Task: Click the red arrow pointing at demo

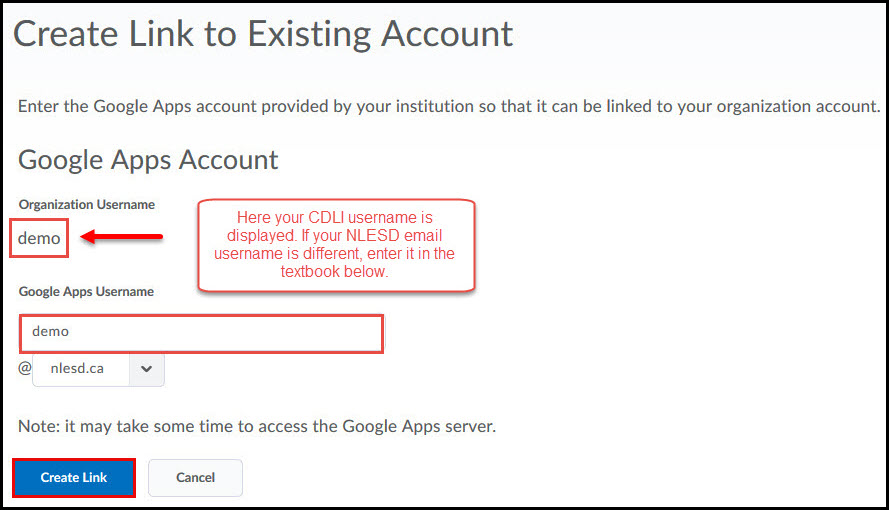Action: 122,236
